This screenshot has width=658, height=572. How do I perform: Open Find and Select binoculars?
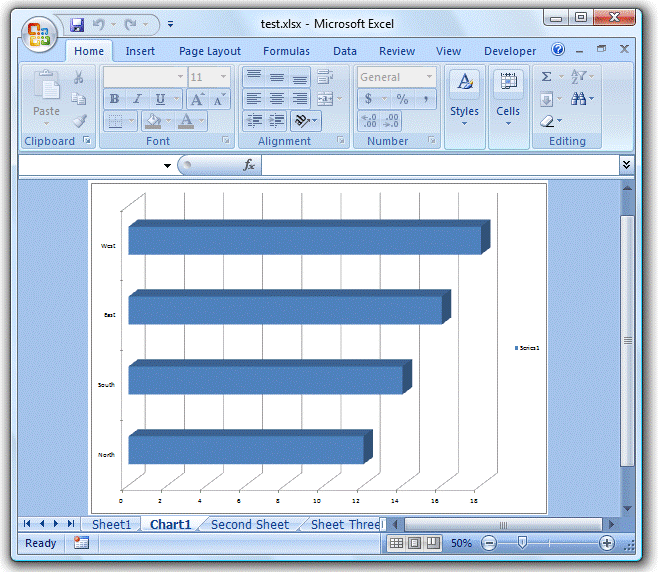(579, 99)
